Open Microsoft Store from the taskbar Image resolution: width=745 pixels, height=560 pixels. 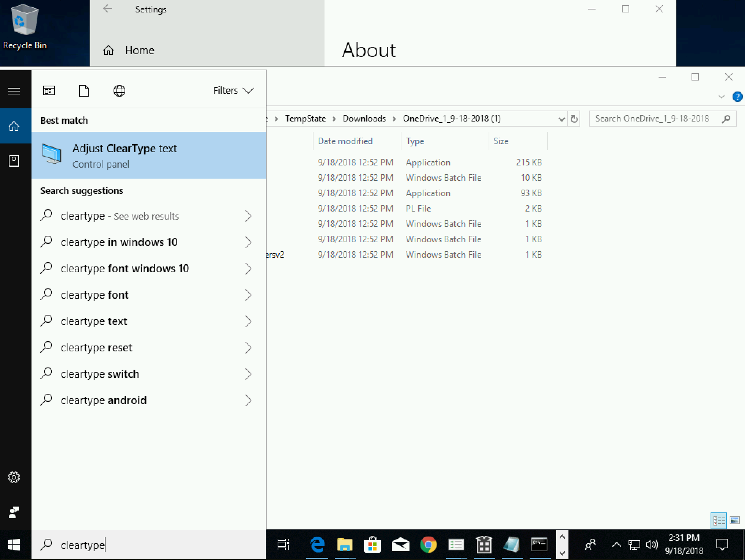tap(373, 545)
